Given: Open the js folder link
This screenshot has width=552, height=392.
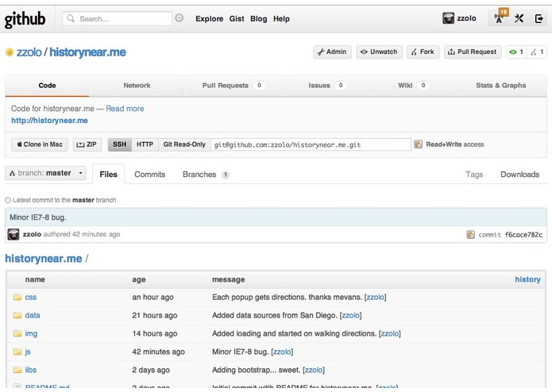Looking at the screenshot, I should 28,352.
